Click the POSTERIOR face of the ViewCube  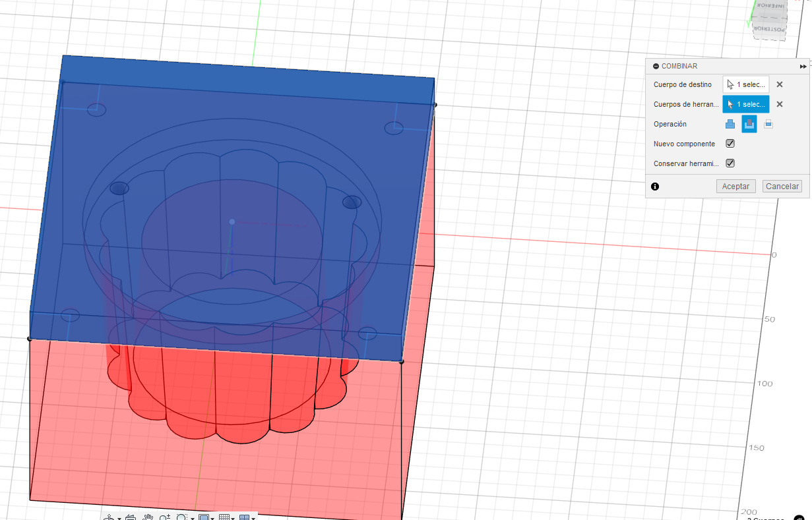pos(769,29)
